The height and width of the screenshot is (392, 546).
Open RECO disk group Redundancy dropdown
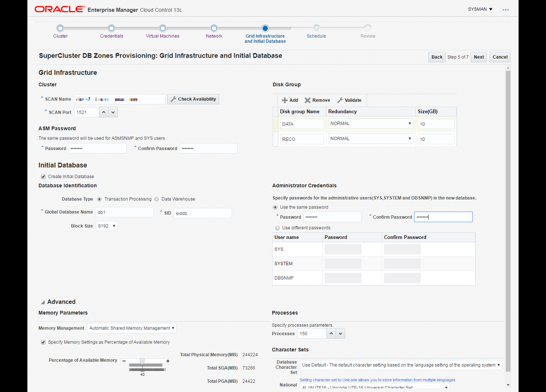pyautogui.click(x=371, y=139)
